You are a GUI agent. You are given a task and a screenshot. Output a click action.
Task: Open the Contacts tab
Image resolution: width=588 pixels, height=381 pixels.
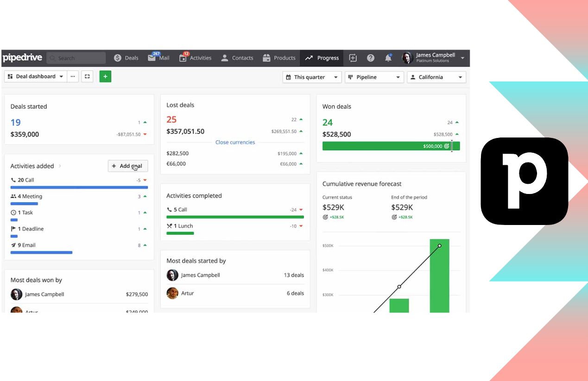[237, 58]
